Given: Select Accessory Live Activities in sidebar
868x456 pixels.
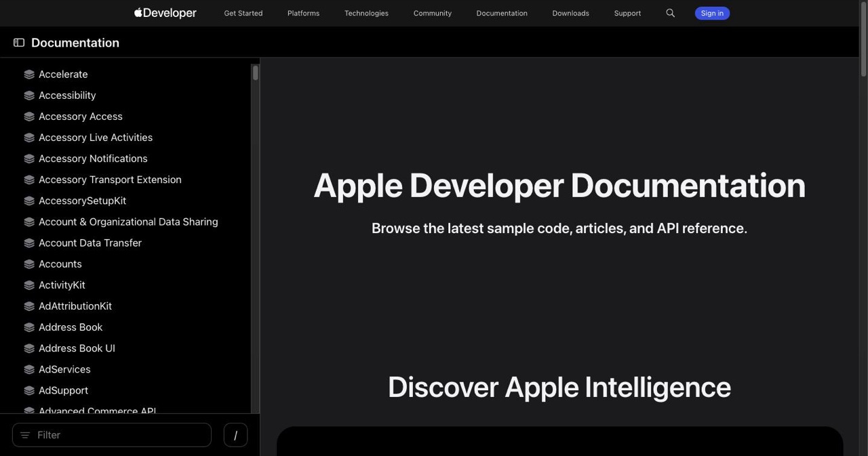Looking at the screenshot, I should 96,138.
